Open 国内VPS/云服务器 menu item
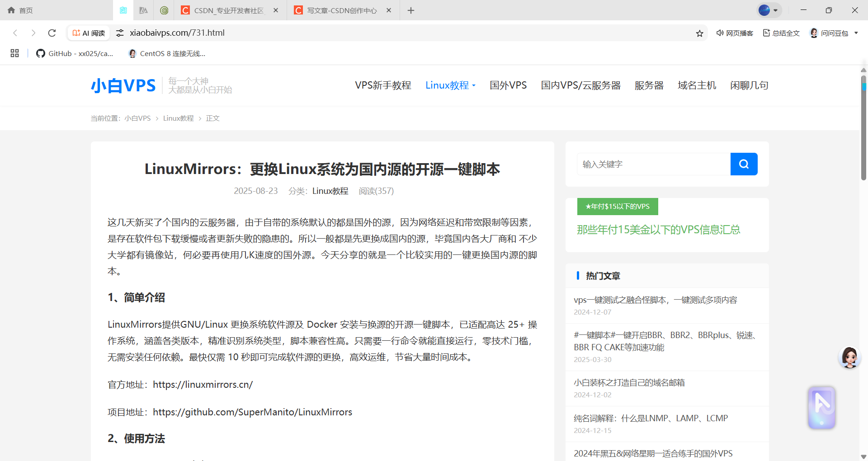Image resolution: width=868 pixels, height=461 pixels. (580, 85)
